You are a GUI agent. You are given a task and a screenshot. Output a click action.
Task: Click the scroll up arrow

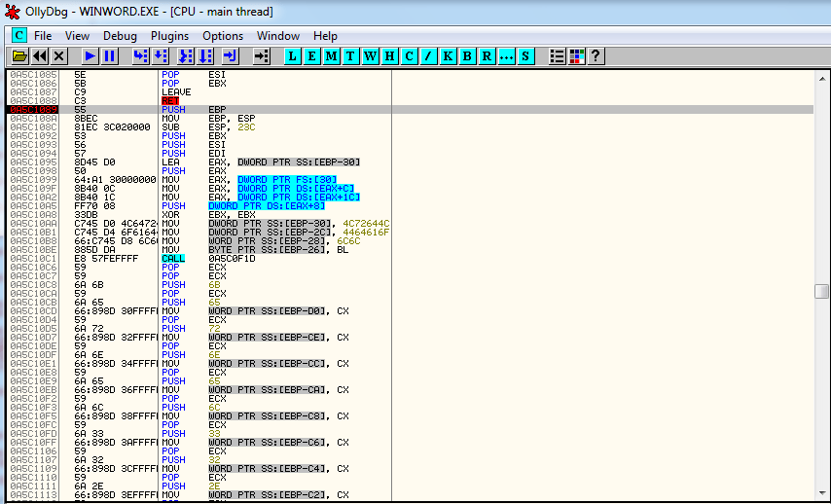click(x=822, y=79)
